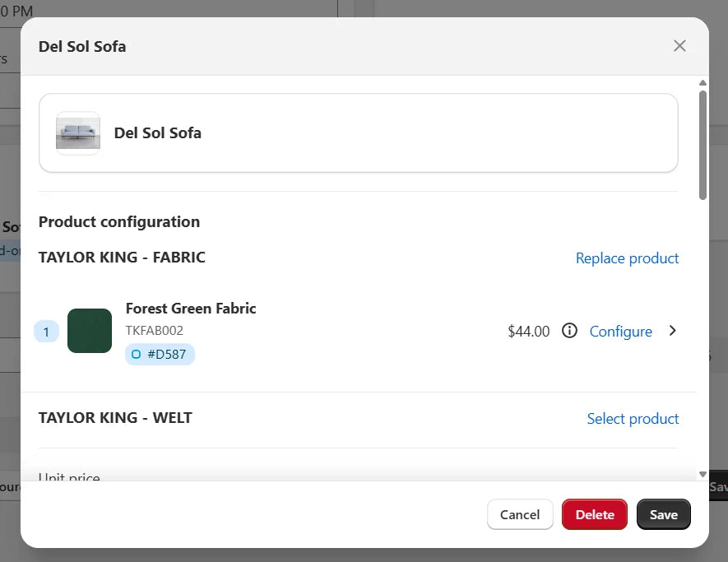
Task: Expand Forest Green Fabric row chevron
Action: point(673,331)
